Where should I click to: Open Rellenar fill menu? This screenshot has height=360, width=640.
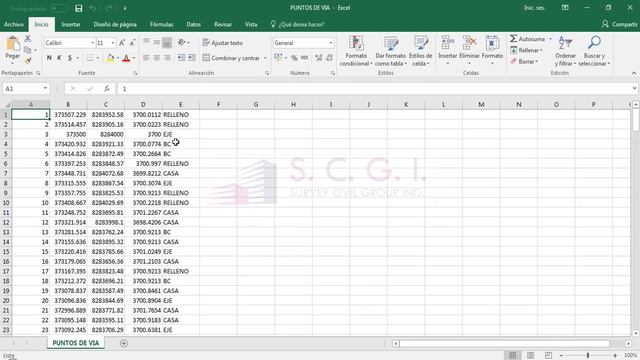527,50
